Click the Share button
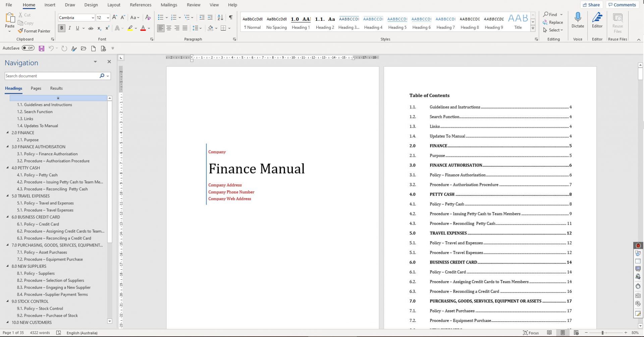The image size is (644, 337). click(591, 5)
